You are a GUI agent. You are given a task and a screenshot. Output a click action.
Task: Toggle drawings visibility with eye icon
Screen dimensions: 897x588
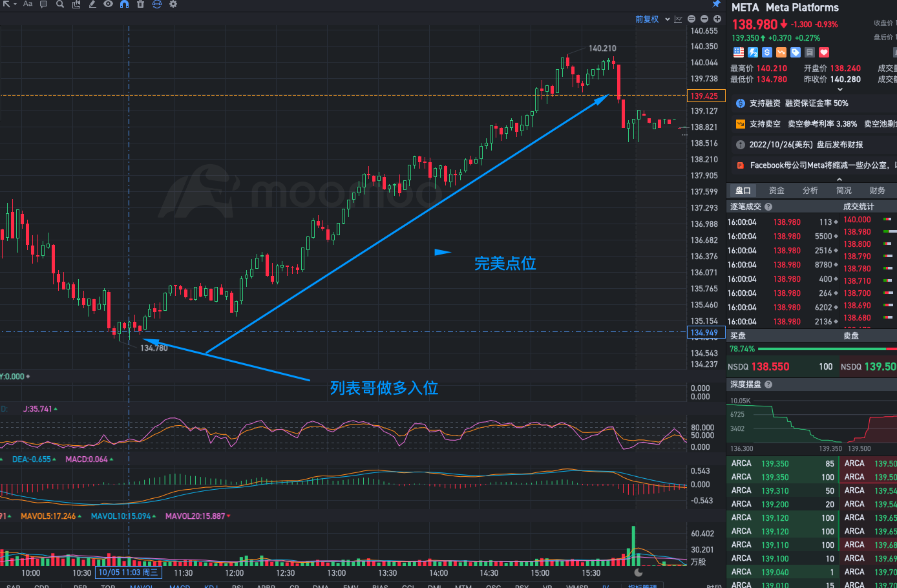108,4
